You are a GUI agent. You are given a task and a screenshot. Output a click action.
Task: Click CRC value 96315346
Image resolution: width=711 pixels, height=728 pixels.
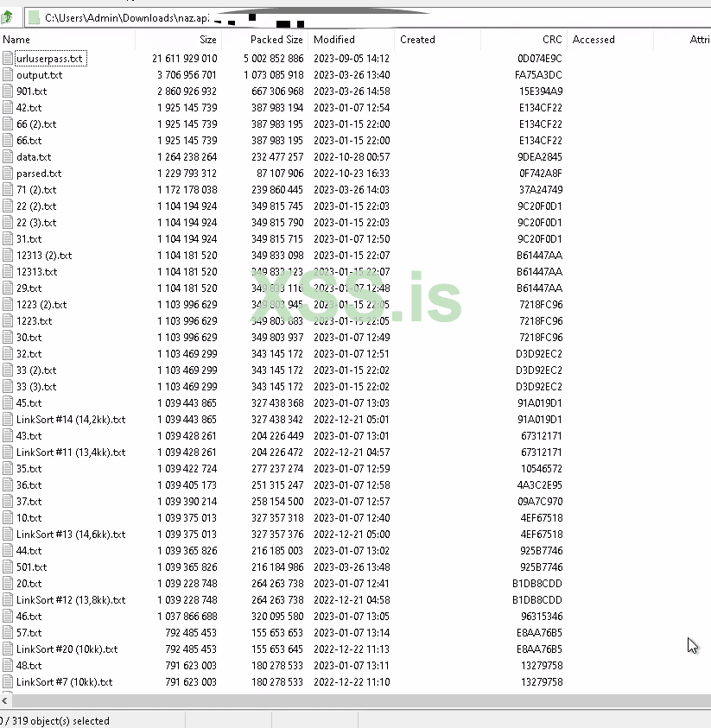[542, 616]
